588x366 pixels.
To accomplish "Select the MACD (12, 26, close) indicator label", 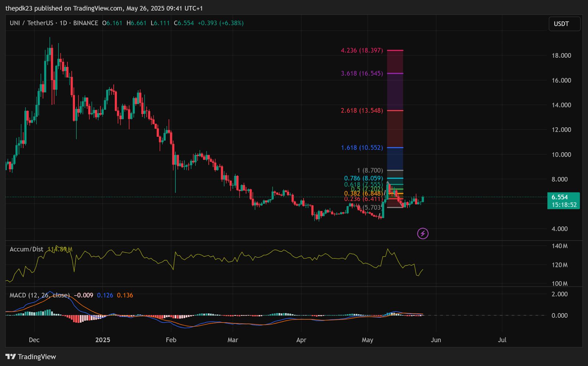I will point(39,295).
